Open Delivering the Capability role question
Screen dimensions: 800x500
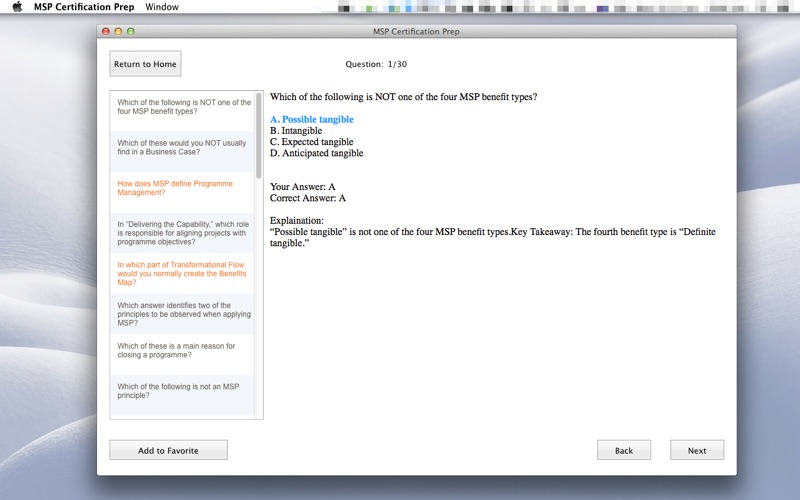tap(182, 233)
